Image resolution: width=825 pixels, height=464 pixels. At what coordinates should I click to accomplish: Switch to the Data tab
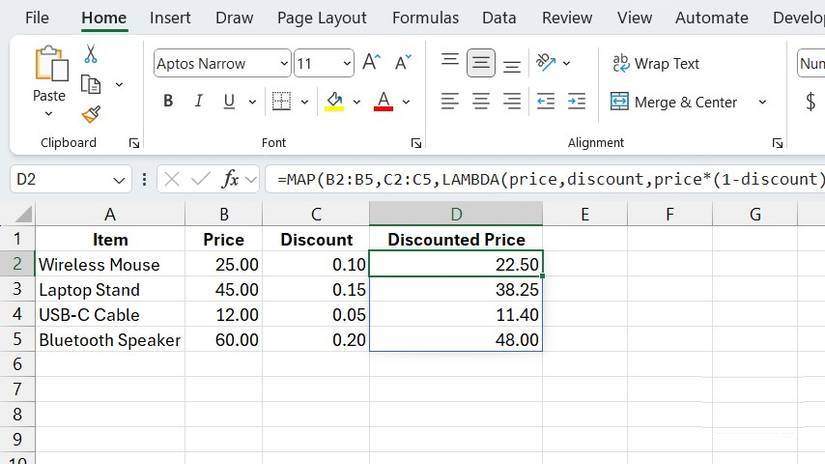point(499,18)
